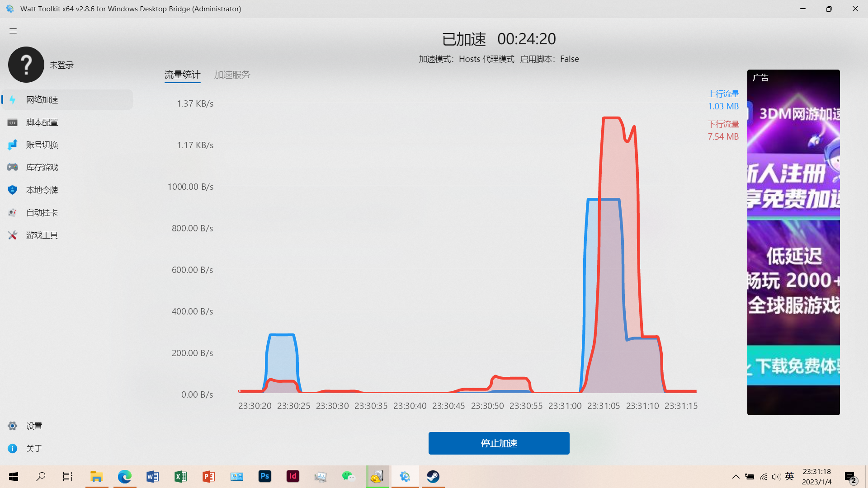Expand hidden system tray icons chevron
The height and width of the screenshot is (488, 868).
736,477
